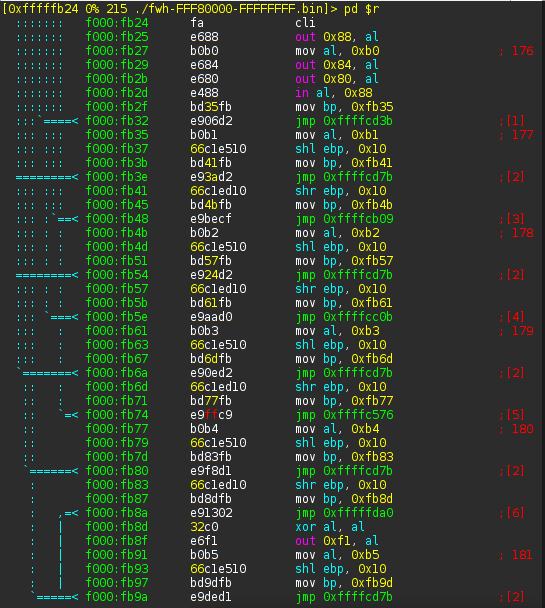This screenshot has width=545, height=608.
Task: Click the command prompt line with pd $r
Action: coord(191,9)
